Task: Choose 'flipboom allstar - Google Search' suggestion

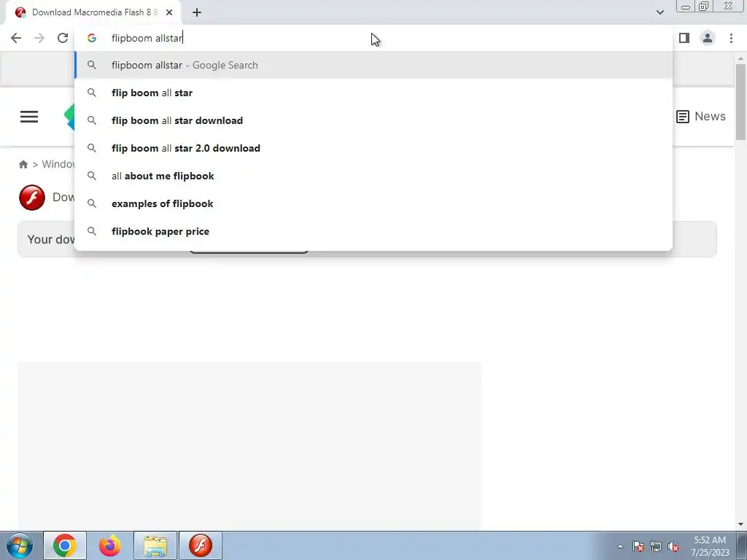Action: (x=373, y=65)
